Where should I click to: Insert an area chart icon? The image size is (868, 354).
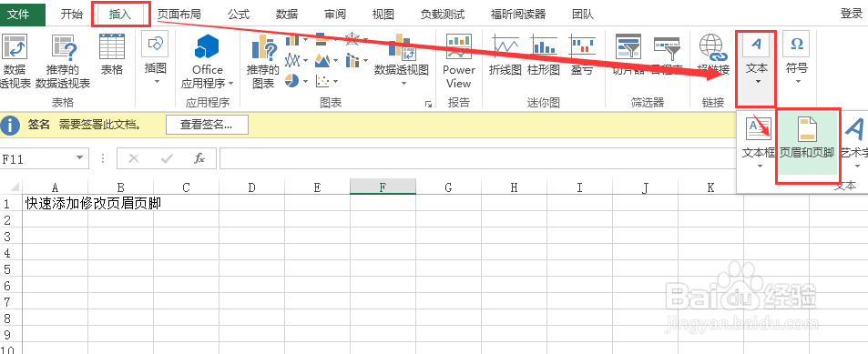(322, 60)
